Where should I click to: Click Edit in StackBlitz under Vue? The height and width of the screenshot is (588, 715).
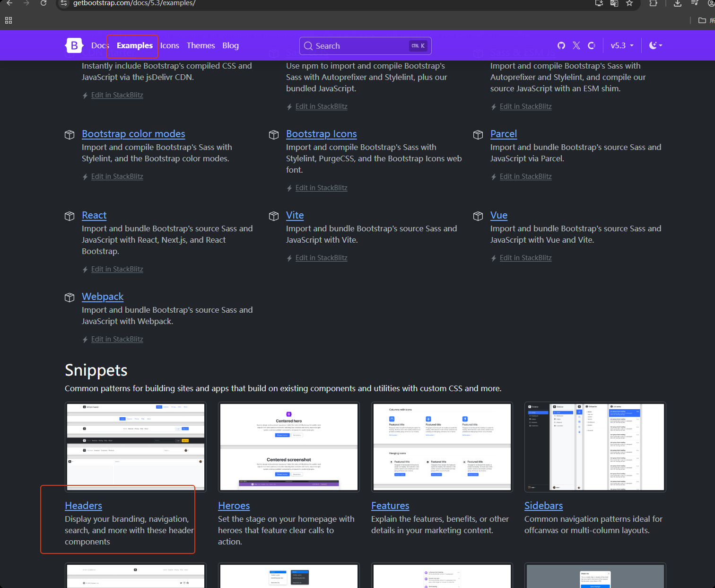526,258
